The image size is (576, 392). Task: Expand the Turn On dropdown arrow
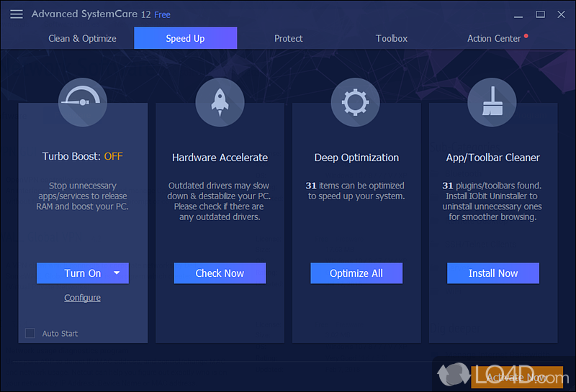click(x=118, y=273)
